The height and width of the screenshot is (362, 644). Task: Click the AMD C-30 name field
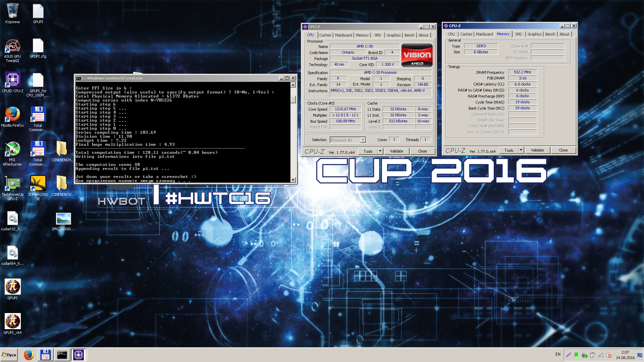(x=365, y=46)
